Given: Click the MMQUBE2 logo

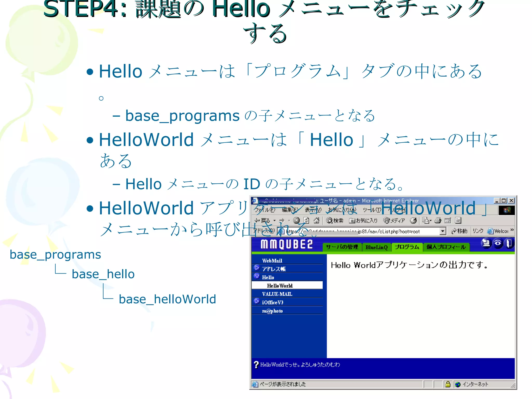Looking at the screenshot, I should [287, 244].
